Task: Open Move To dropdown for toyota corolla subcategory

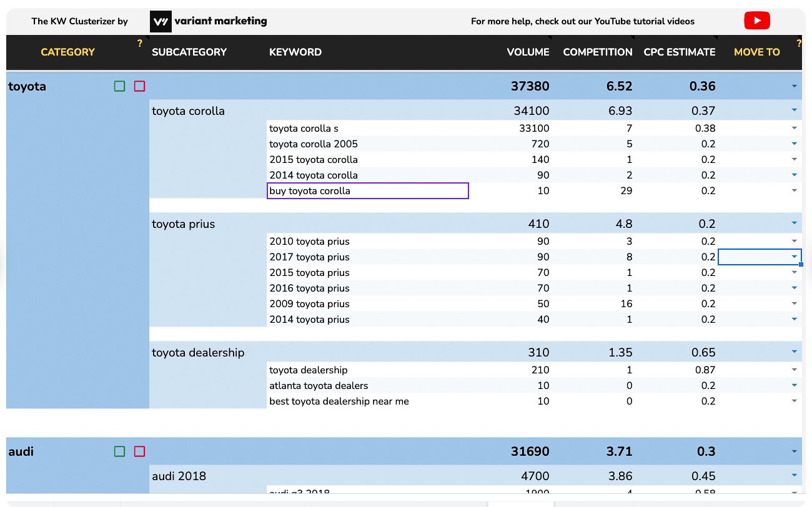Action: coord(794,111)
